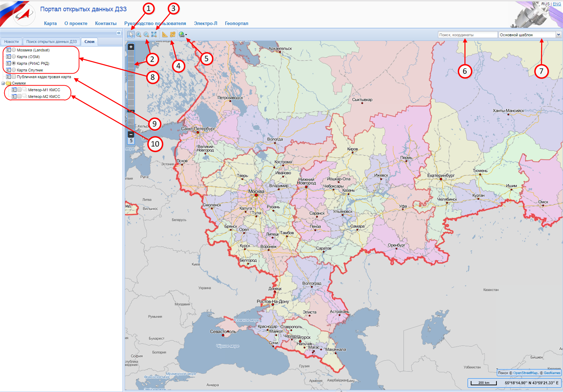The image size is (563, 392).
Task: Open the Основной шаблон template dropdown
Action: pyautogui.click(x=558, y=35)
